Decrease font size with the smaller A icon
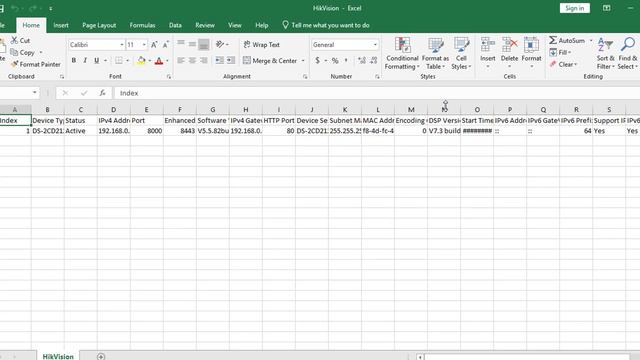The height and width of the screenshot is (360, 640). pos(165,44)
